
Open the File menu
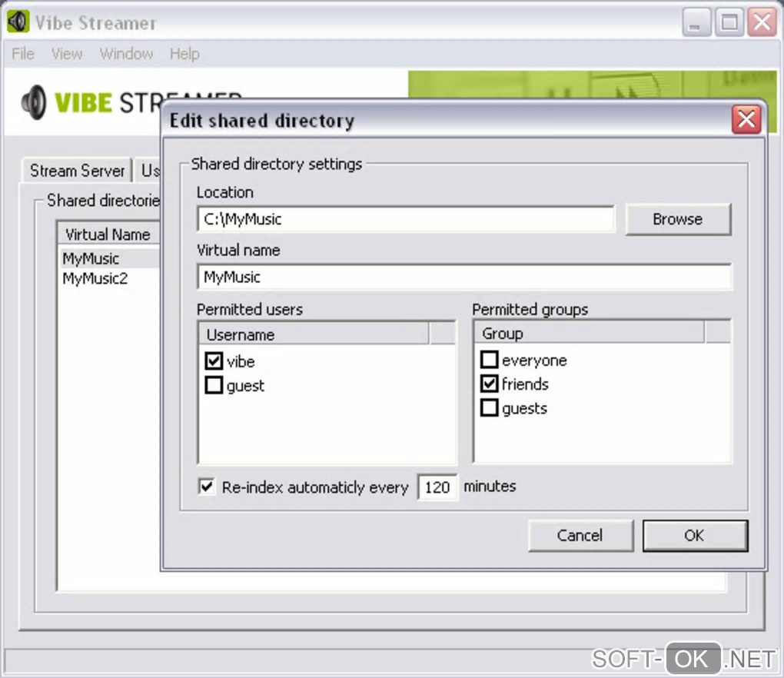(23, 54)
